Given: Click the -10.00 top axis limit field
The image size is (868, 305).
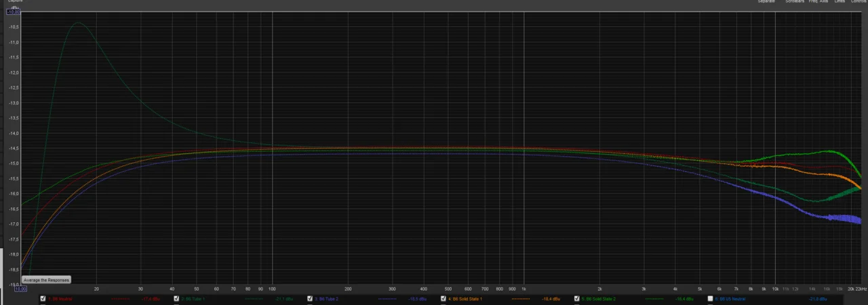Looking at the screenshot, I should point(14,12).
